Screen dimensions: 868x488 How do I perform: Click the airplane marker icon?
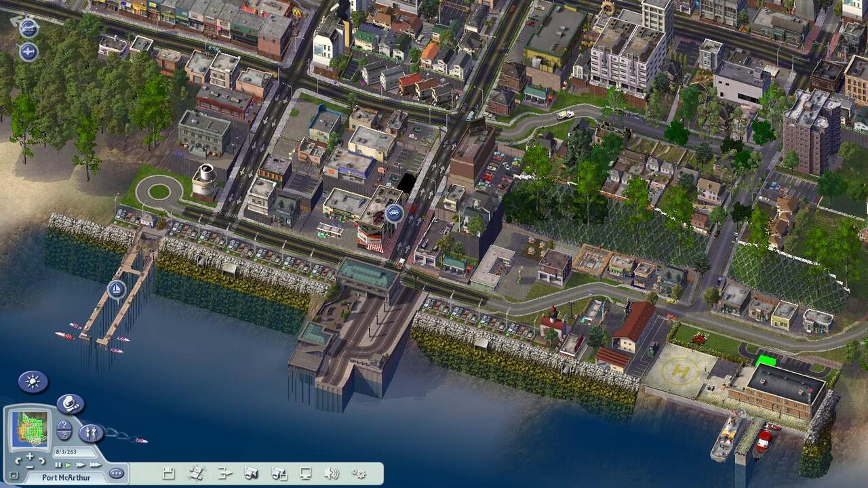click(28, 52)
